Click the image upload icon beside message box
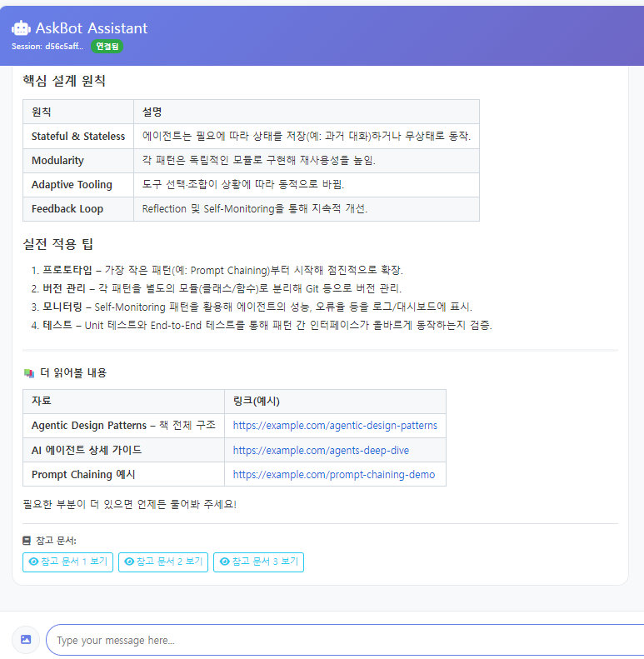The height and width of the screenshot is (659, 644). coord(26,639)
